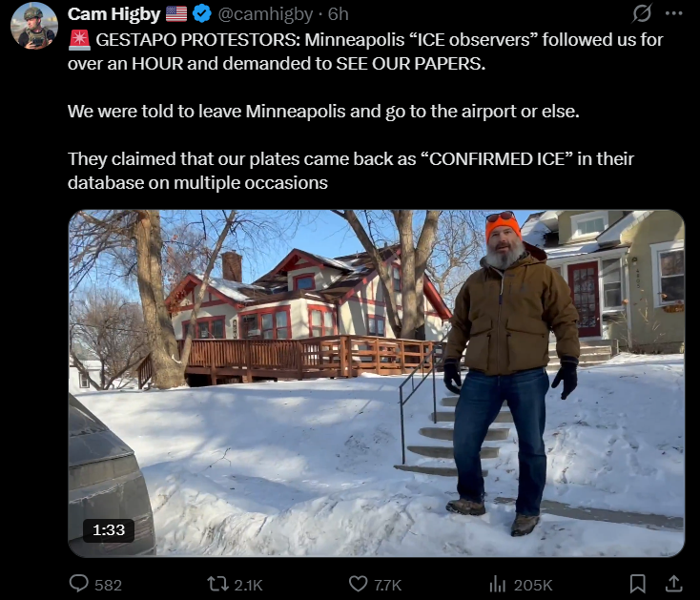Click the repost arrows icon

[218, 584]
